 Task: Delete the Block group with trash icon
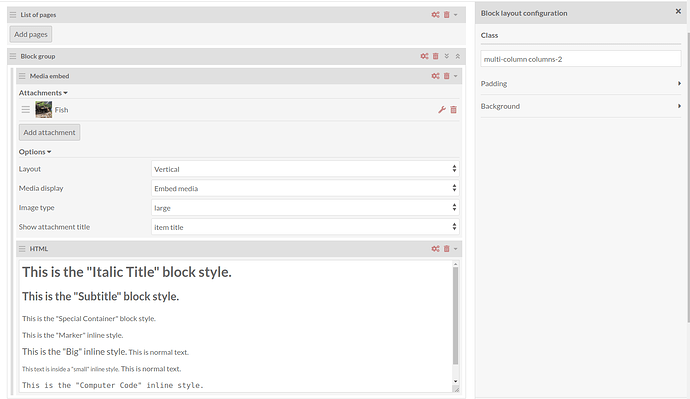pos(436,56)
